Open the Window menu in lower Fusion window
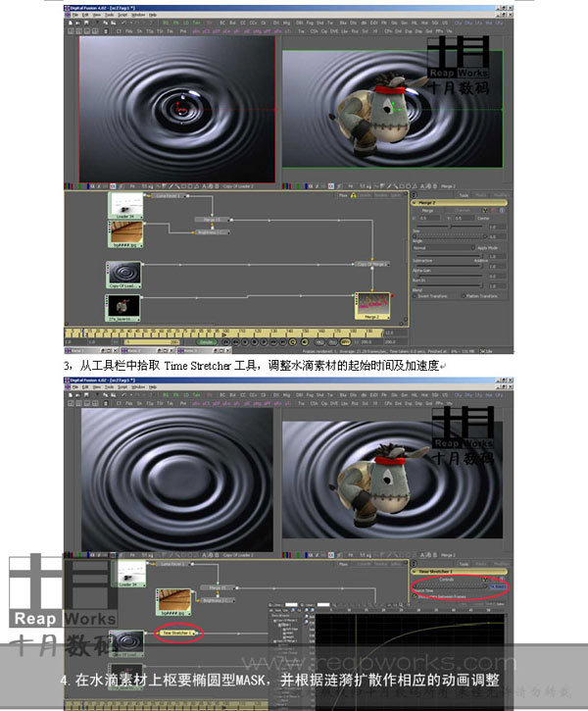This screenshot has height=711, width=588. coord(138,387)
